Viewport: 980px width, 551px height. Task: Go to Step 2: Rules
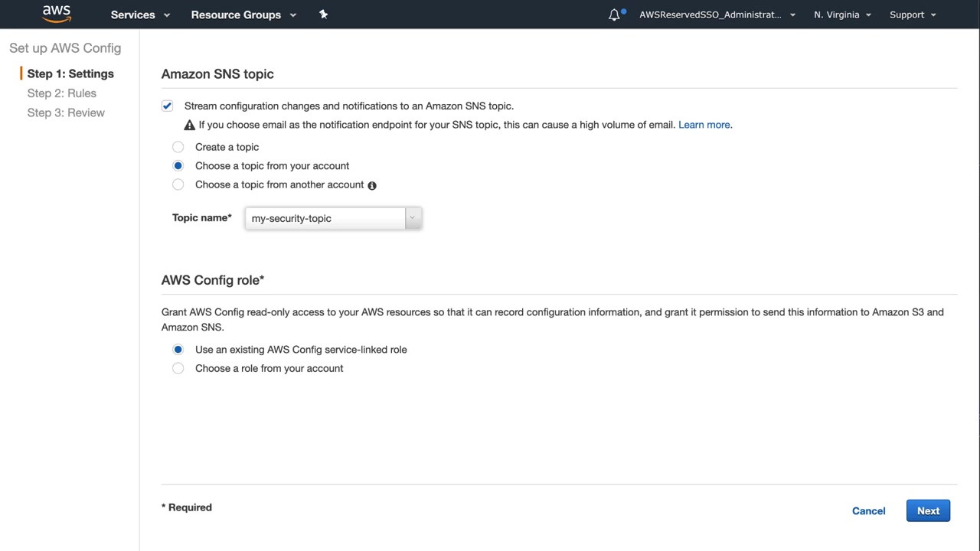click(62, 93)
